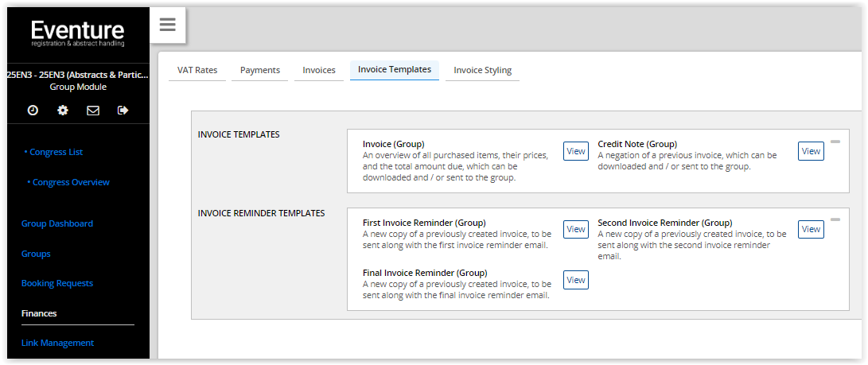Viewport: 868px width, 365px height.
Task: Switch to the VAT Rates tab
Action: [197, 70]
